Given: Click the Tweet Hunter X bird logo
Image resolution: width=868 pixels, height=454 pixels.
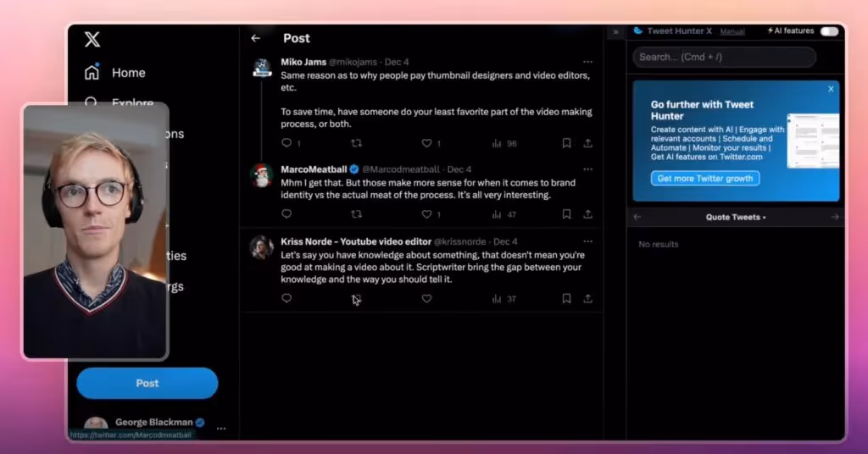Looking at the screenshot, I should click(638, 31).
